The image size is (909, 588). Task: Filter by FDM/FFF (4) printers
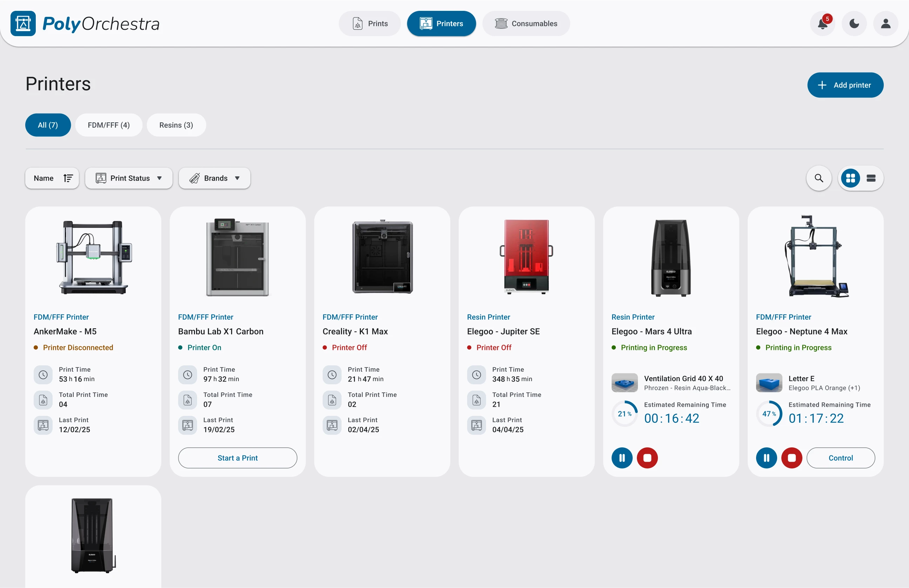point(108,125)
